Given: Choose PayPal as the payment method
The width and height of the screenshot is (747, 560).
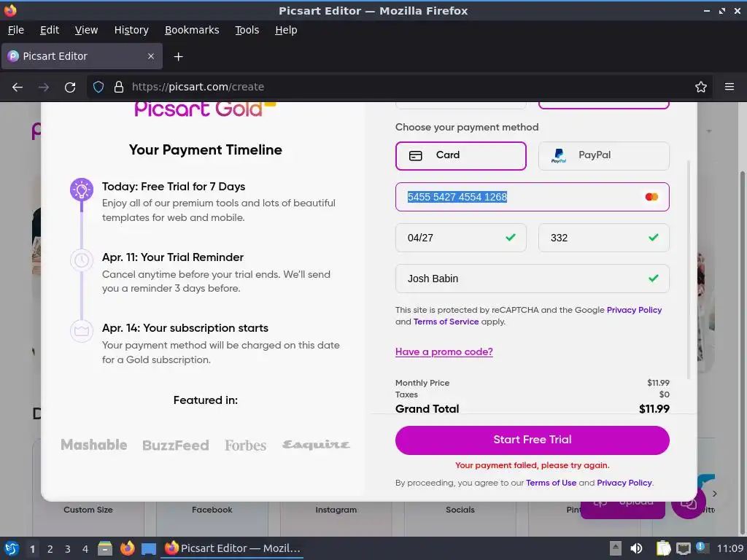Looking at the screenshot, I should 603,156.
